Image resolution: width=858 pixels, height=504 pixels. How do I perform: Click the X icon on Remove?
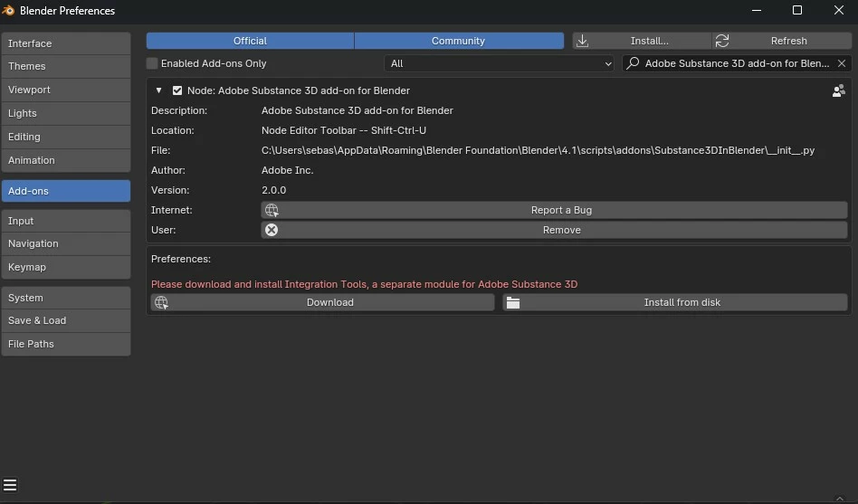272,230
